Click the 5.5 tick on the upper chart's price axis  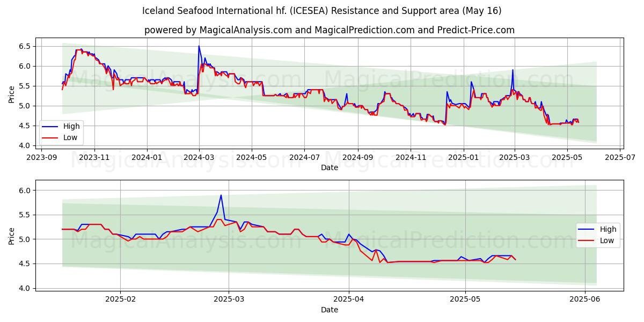26,86
